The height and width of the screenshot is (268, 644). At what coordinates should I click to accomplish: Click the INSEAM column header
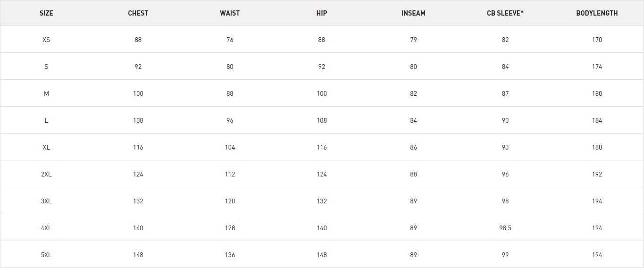point(413,13)
